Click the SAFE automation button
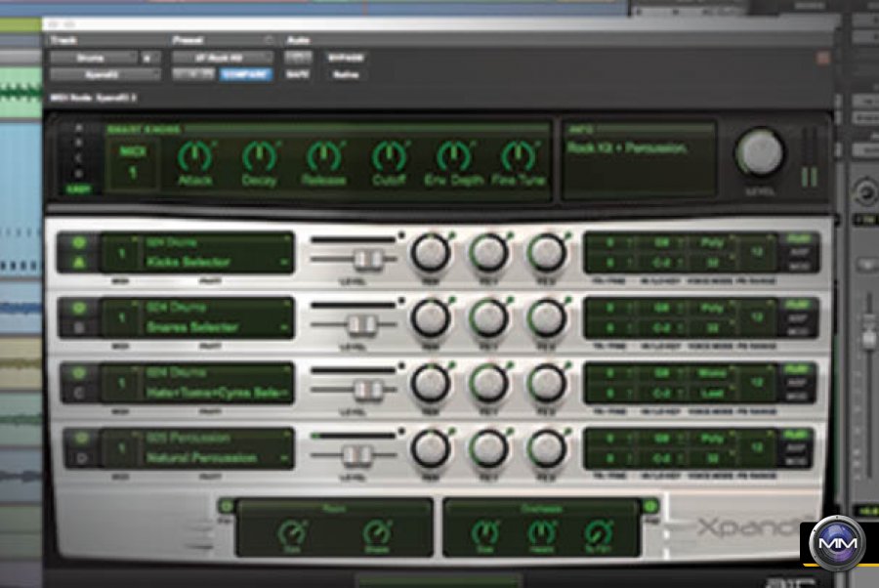 [298, 74]
